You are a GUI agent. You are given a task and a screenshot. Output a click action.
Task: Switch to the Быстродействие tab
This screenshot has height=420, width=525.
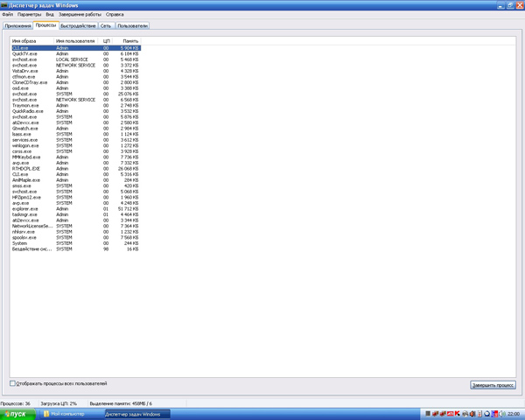tap(78, 25)
